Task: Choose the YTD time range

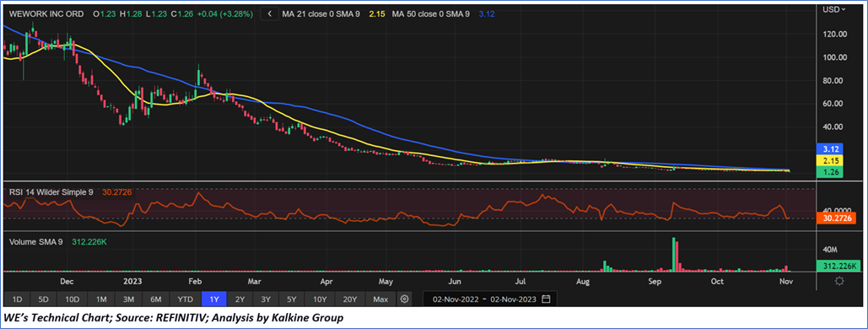Action: coord(186,299)
